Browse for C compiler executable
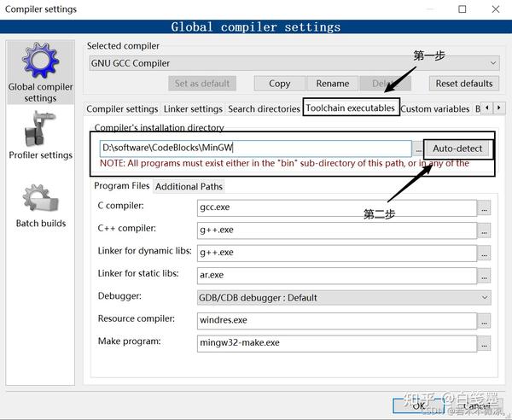The height and width of the screenshot is (420, 512). coord(484,208)
